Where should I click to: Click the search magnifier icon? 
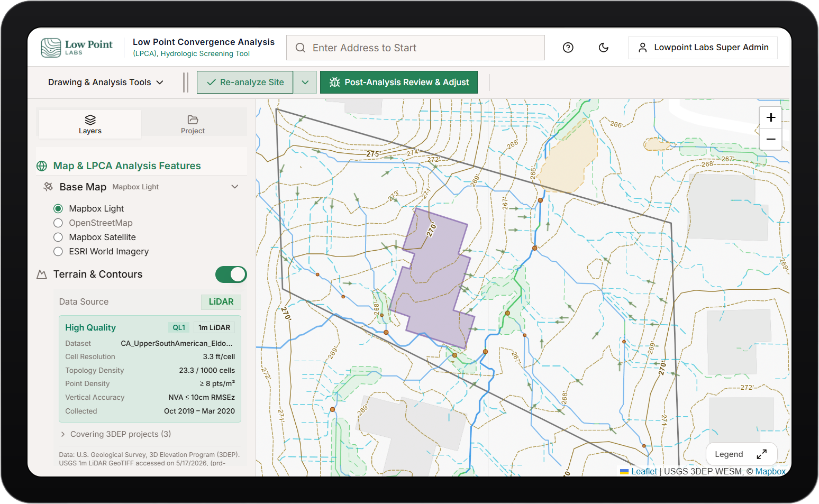(301, 48)
